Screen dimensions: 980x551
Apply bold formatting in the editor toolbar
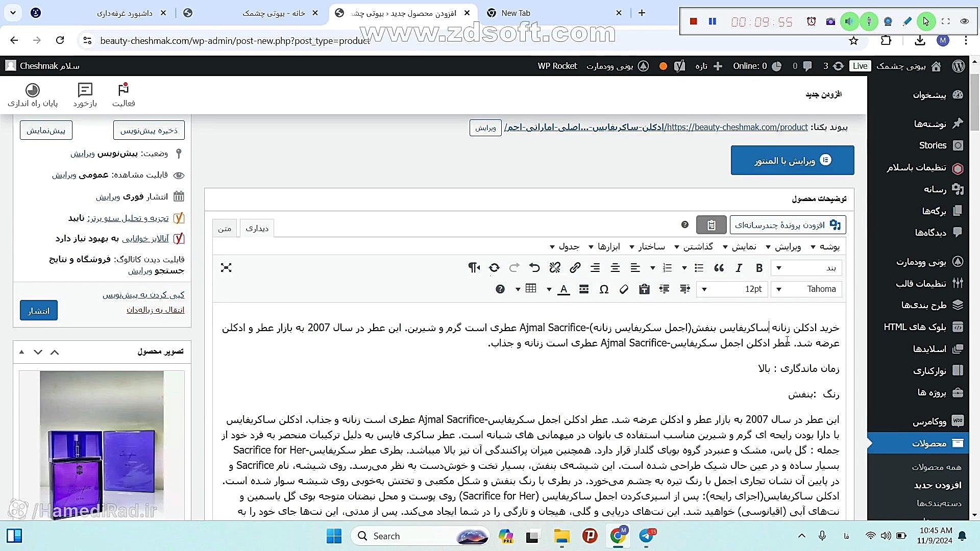759,268
